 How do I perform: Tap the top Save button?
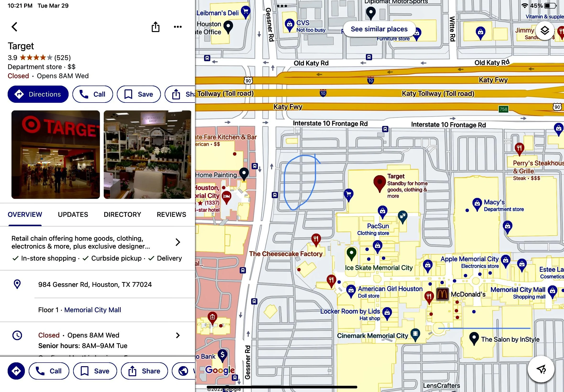[139, 94]
